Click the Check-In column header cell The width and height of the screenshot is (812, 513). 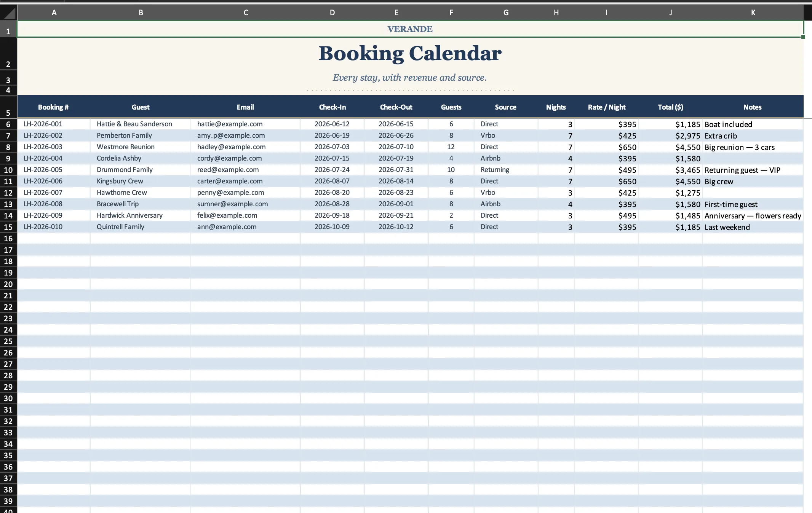[332, 107]
